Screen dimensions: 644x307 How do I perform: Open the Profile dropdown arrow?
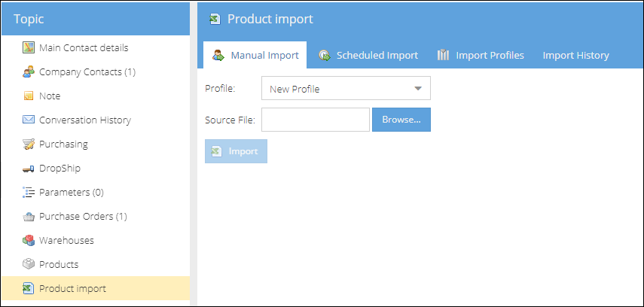tap(418, 88)
